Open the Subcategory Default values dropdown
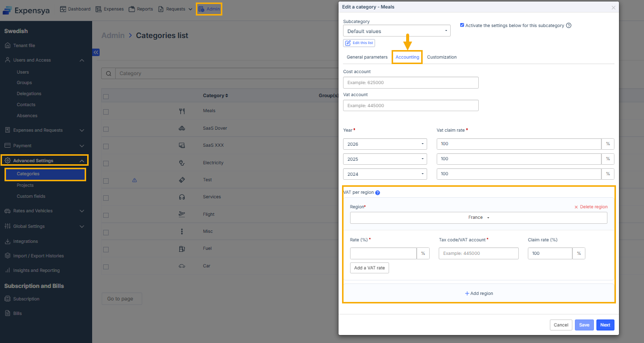The image size is (644, 343). pos(397,31)
